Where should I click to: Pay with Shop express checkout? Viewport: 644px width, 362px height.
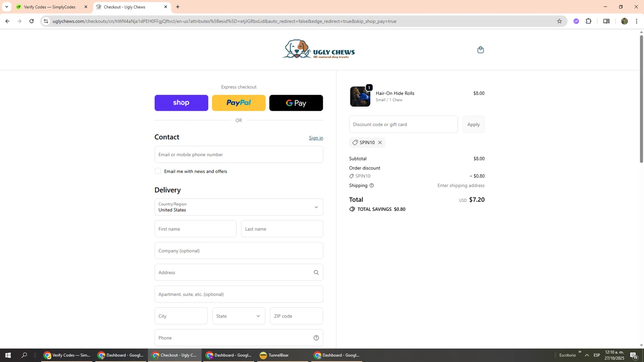click(181, 103)
